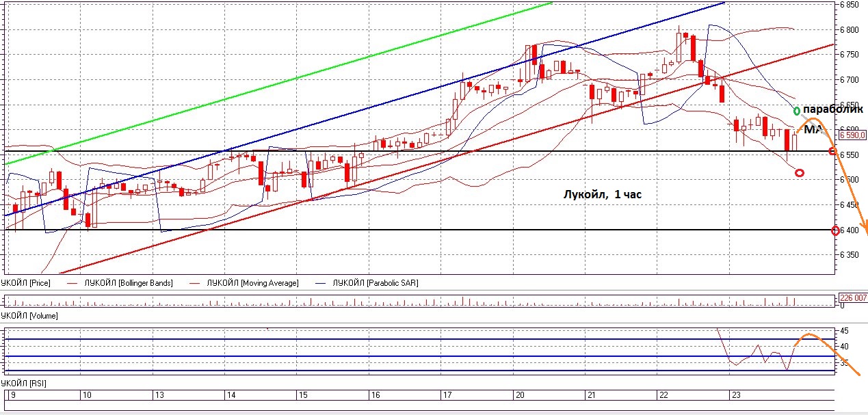Click date label 13 on time axis

point(159,395)
